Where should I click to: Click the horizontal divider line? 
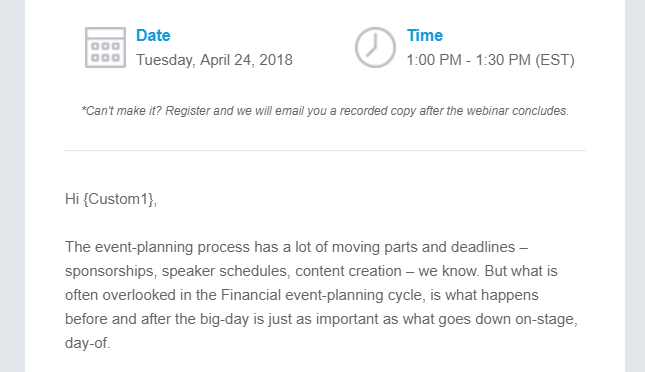[x=325, y=151]
